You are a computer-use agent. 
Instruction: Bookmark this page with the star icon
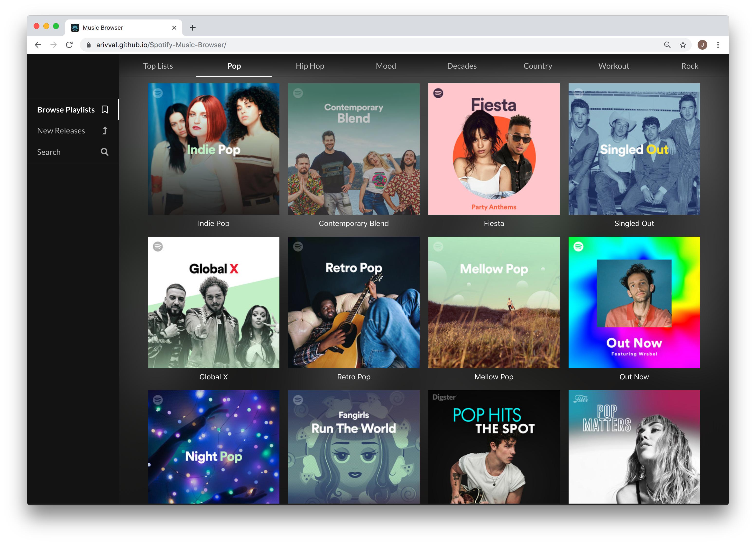coord(683,45)
